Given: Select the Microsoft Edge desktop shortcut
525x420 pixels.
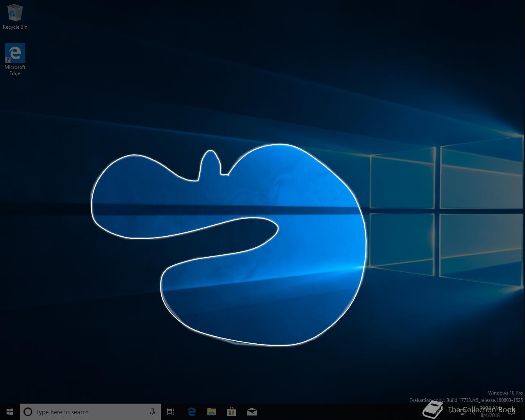Looking at the screenshot, I should coord(15,60).
